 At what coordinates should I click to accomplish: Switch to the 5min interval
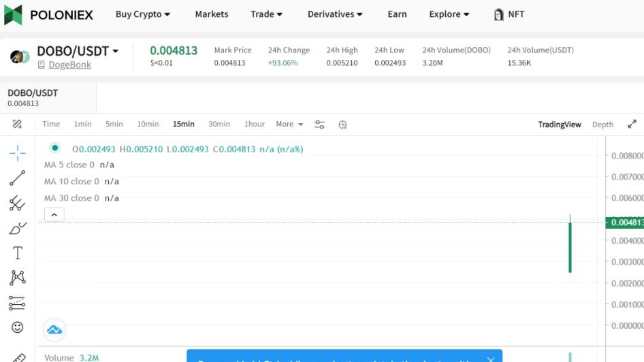114,124
